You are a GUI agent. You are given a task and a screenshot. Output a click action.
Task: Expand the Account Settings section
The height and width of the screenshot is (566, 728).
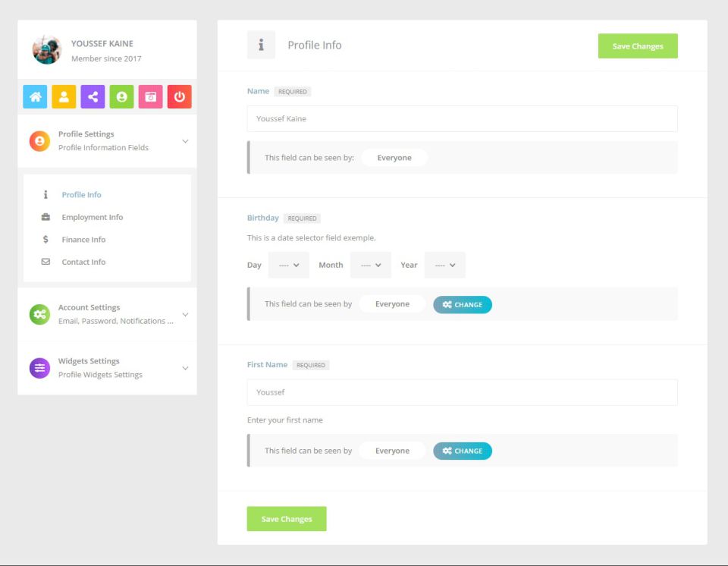pyautogui.click(x=185, y=314)
